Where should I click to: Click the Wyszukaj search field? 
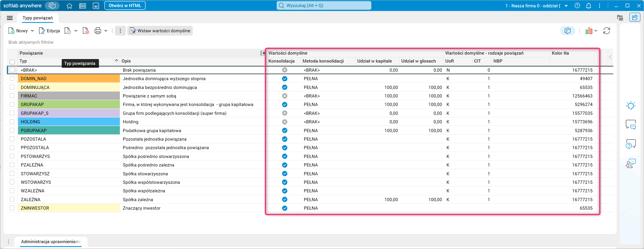pos(324,6)
